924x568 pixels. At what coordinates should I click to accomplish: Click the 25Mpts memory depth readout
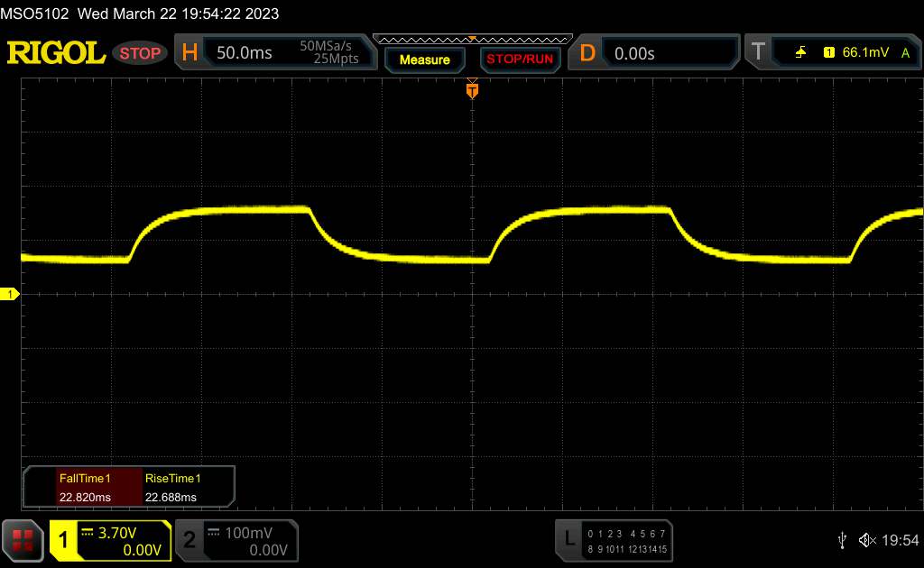(336, 59)
